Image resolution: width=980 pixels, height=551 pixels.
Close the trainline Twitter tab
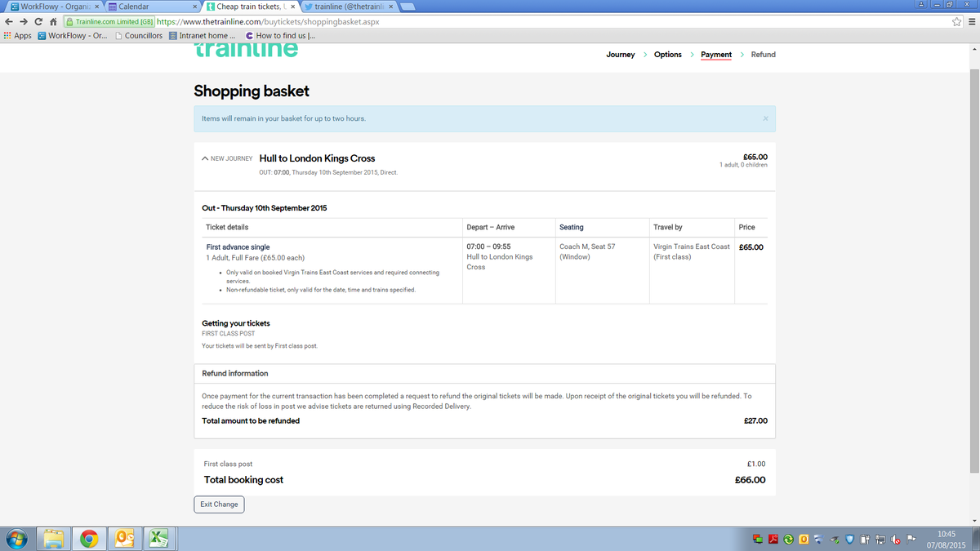390,7
